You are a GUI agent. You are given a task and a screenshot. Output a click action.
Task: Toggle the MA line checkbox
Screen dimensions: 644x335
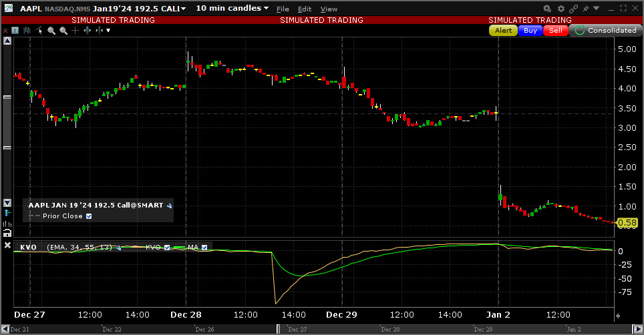coord(204,248)
